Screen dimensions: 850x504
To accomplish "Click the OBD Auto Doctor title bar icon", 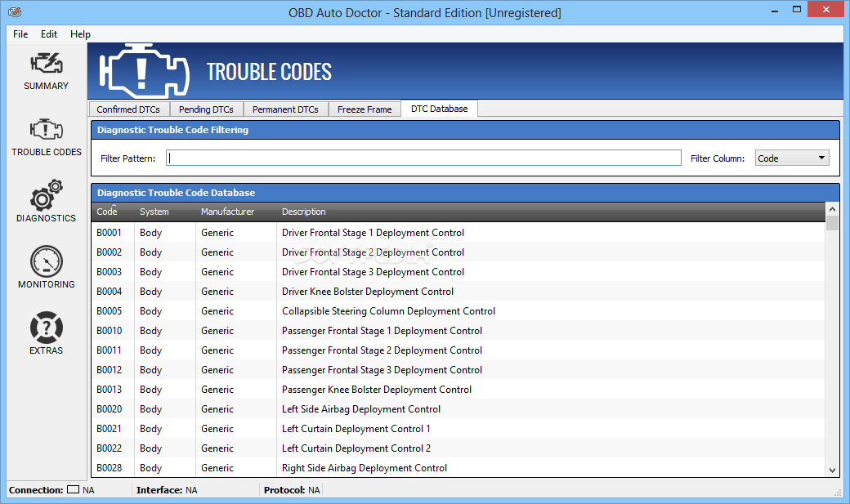I will [x=14, y=12].
